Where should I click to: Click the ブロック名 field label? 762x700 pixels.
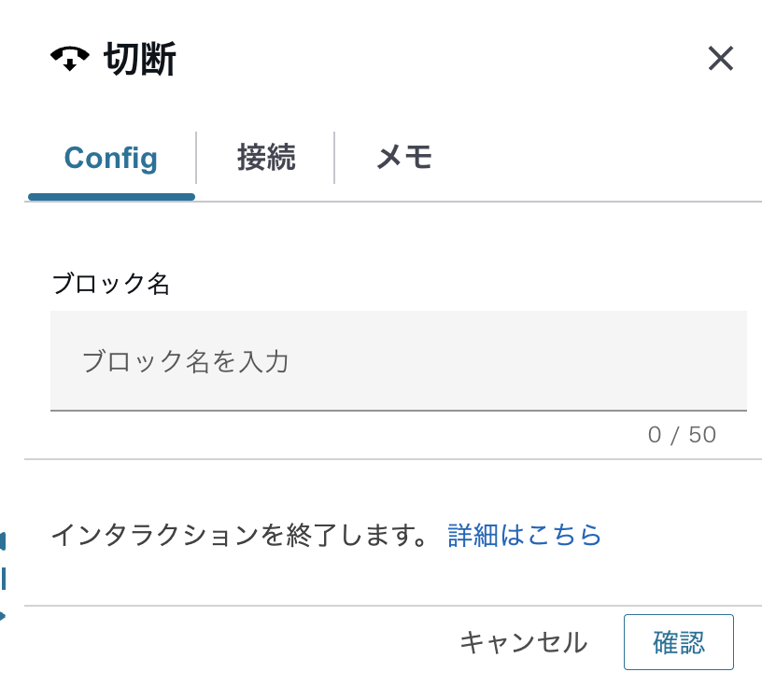[110, 284]
